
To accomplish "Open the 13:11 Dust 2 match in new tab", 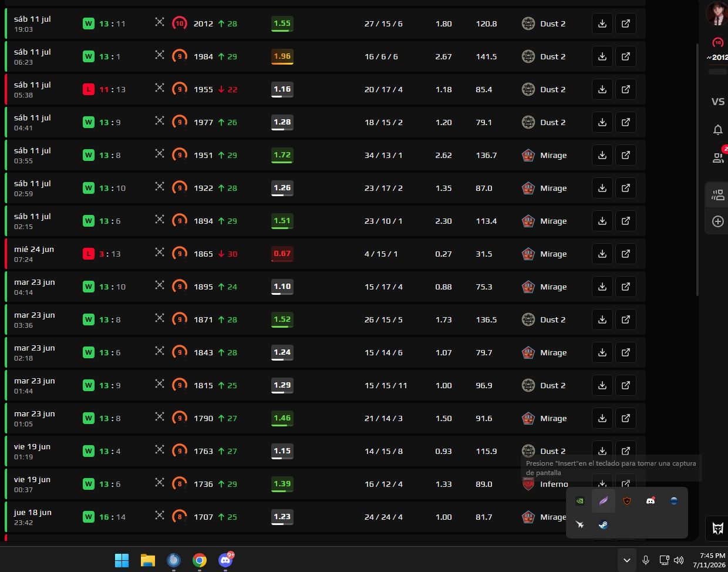I will (x=626, y=23).
